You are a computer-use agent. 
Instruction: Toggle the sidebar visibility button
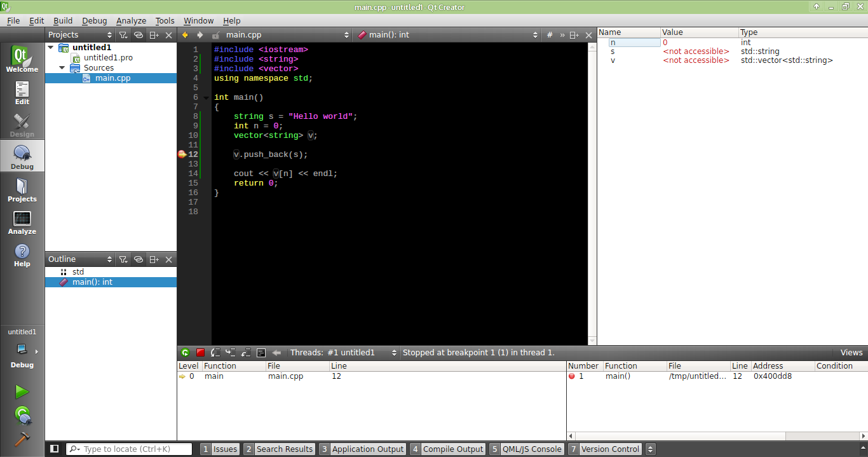click(x=55, y=449)
